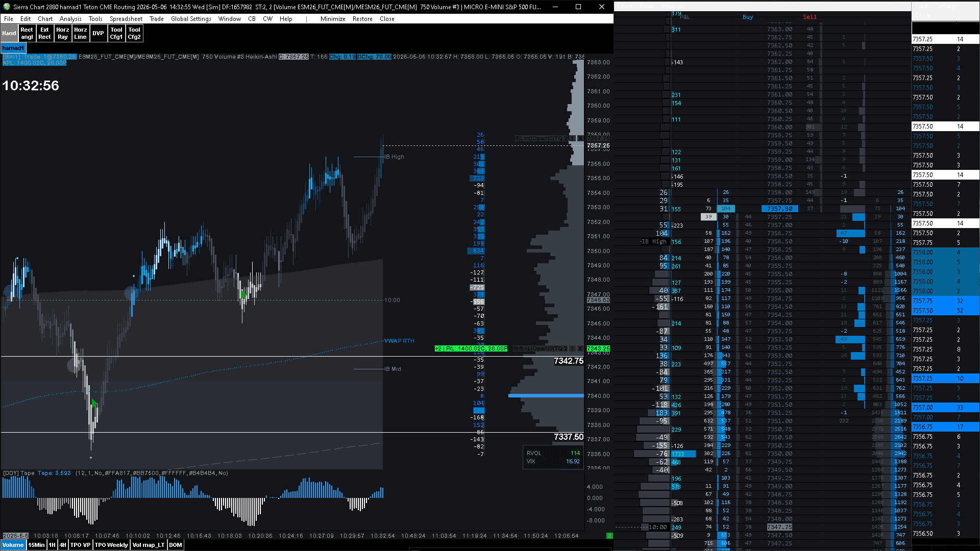
Task: Open Chart menu in DOM window
Action: click(624, 6)
